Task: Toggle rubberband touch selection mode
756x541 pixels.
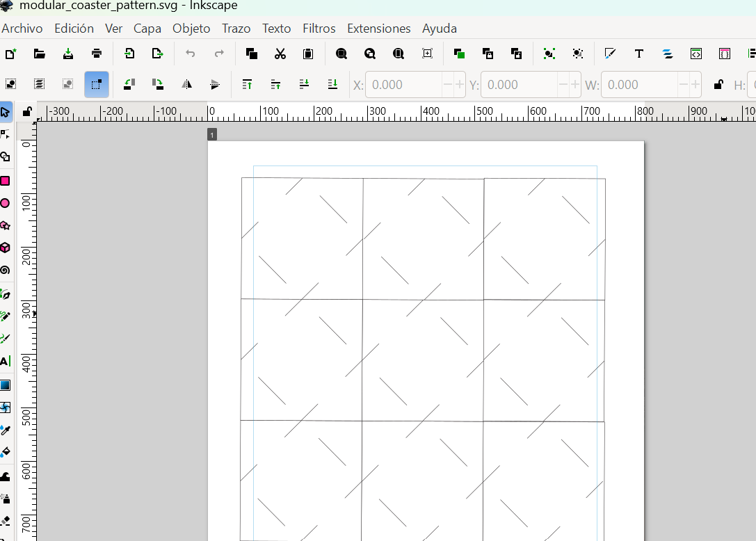Action: click(x=97, y=84)
